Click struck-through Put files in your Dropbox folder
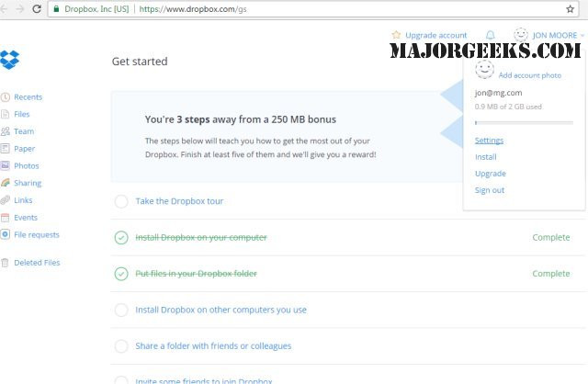Screen dimensions: 588x384 click(196, 274)
